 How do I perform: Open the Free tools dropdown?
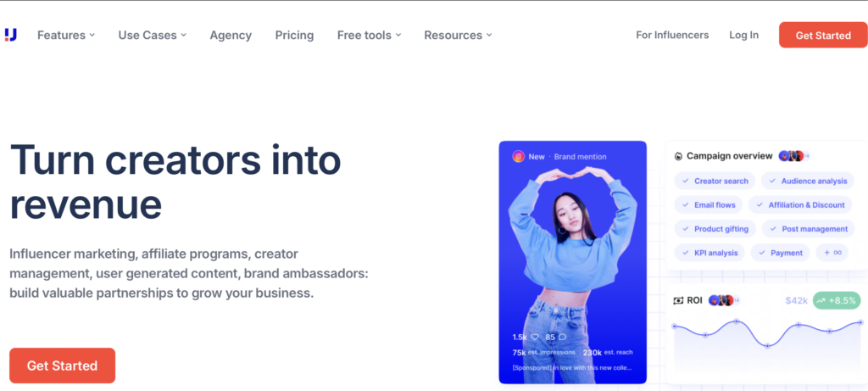coord(370,36)
